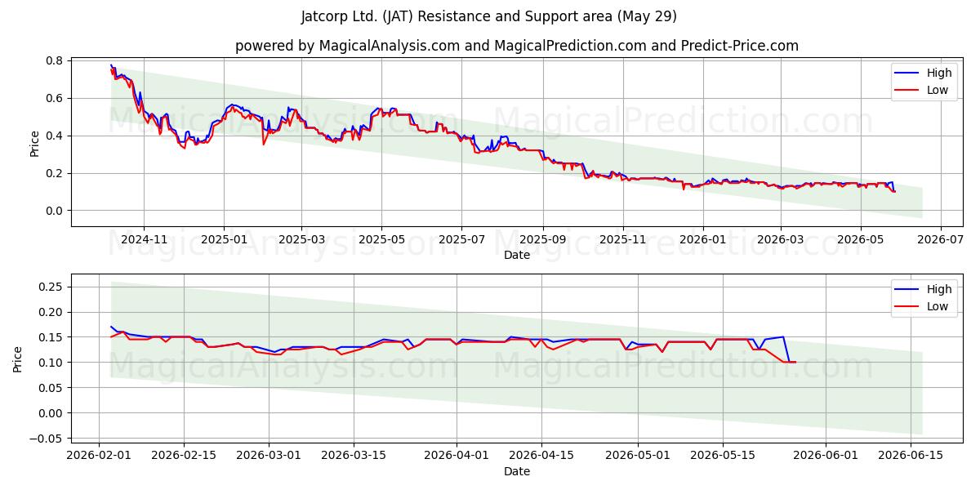Click the '0.25' y-axis tick on the bottom chart
Image resolution: width=980 pixels, height=490 pixels.
point(51,287)
